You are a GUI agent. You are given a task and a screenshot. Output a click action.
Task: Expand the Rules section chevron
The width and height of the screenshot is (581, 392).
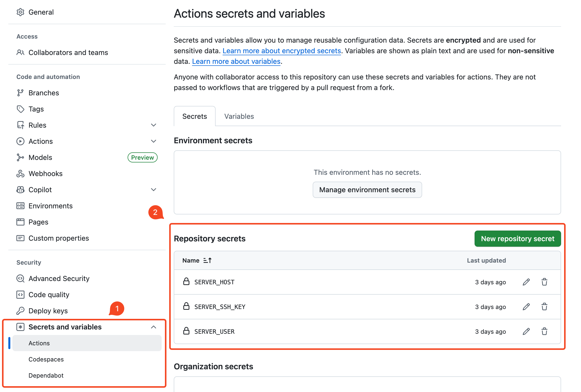click(153, 125)
